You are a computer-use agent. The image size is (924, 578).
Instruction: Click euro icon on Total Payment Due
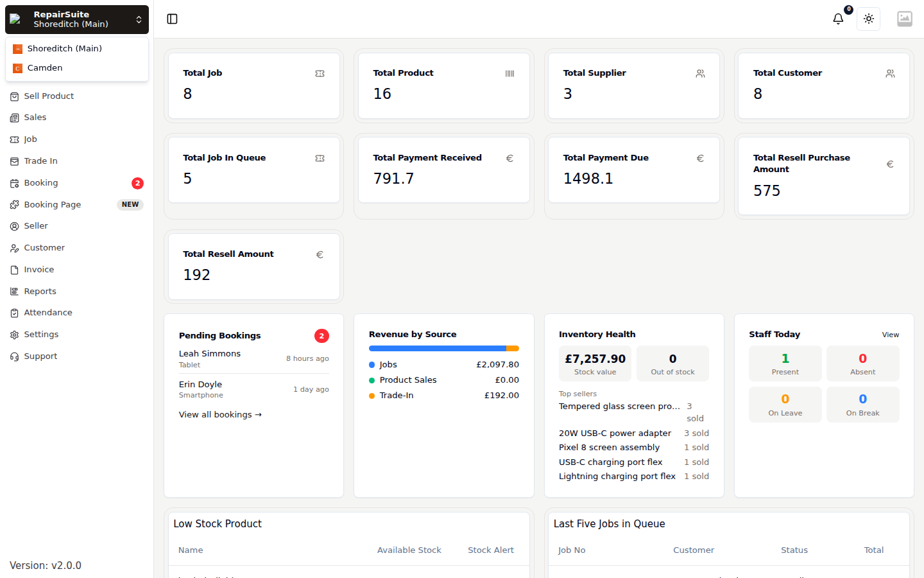pos(700,159)
